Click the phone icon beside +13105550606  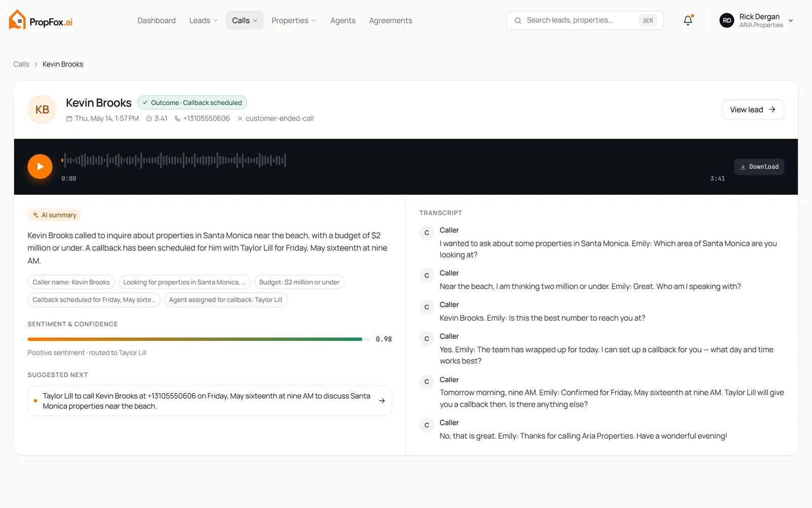tap(177, 118)
